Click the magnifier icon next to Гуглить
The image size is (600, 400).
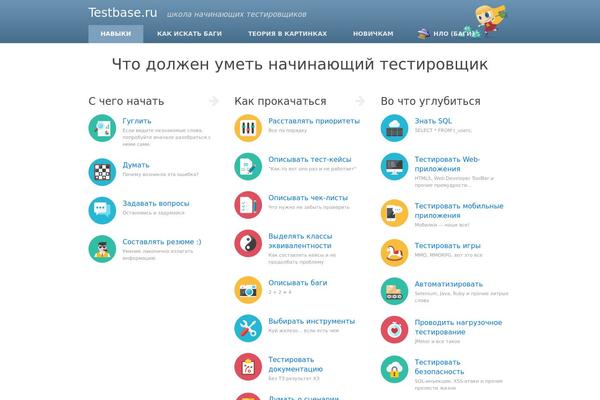click(101, 127)
